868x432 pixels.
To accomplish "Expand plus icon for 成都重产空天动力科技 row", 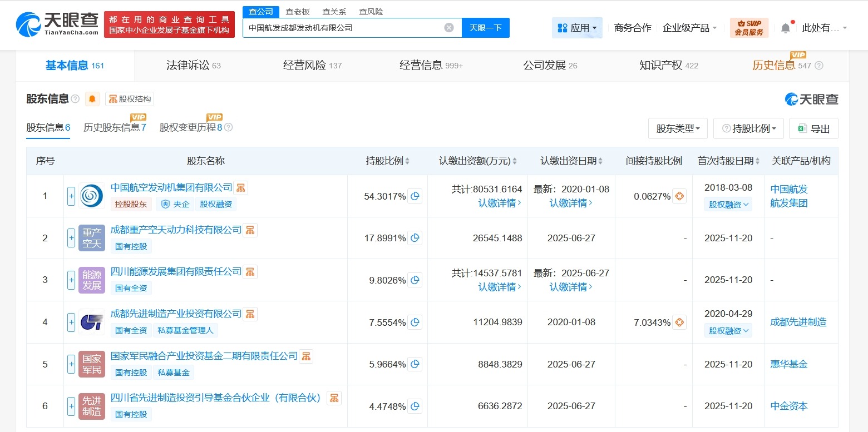I will click(x=71, y=238).
